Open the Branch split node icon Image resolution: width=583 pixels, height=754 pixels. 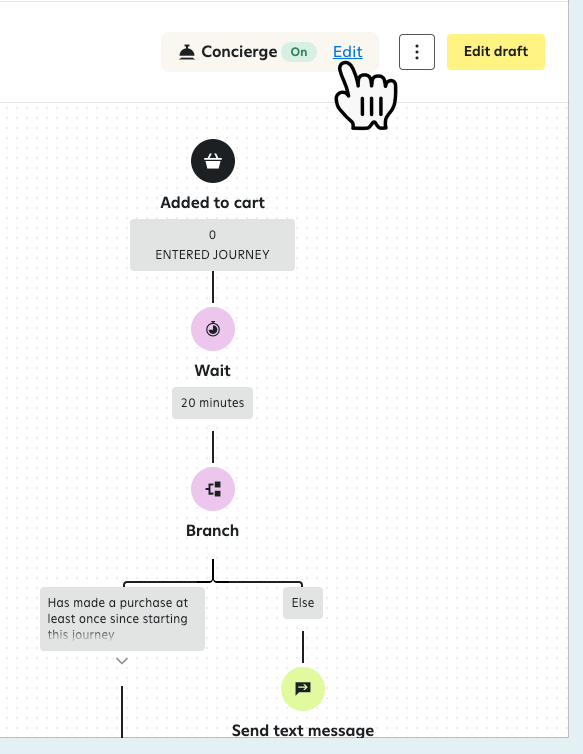[213, 489]
